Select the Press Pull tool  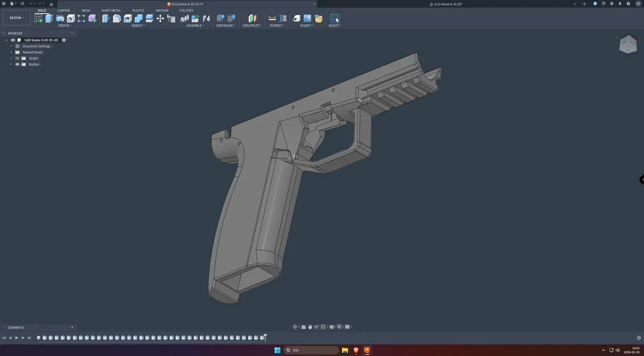pos(106,18)
